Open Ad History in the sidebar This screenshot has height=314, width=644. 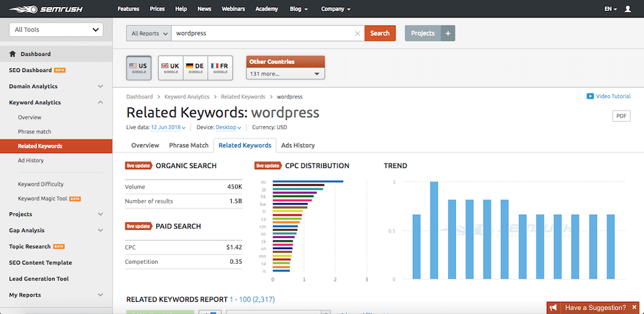pyautogui.click(x=31, y=160)
